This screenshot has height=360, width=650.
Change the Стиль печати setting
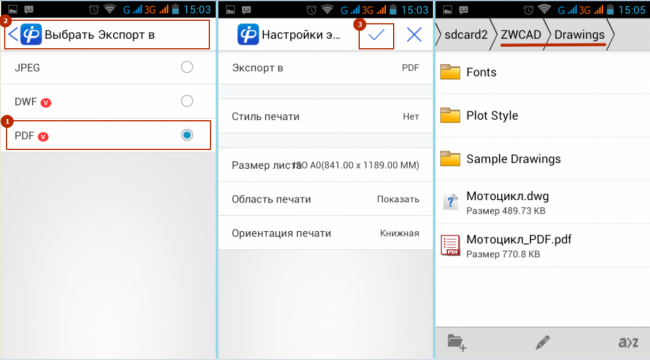[x=325, y=117]
